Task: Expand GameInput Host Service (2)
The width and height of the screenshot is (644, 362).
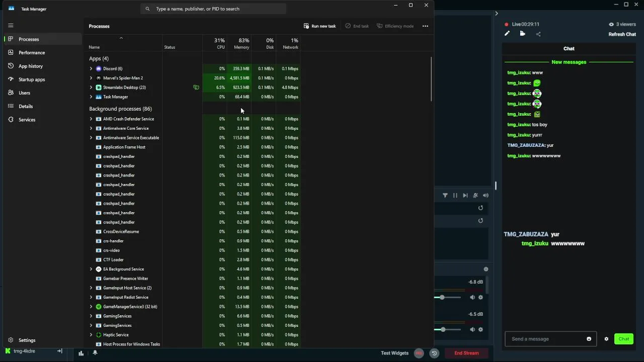Action: coord(91,288)
